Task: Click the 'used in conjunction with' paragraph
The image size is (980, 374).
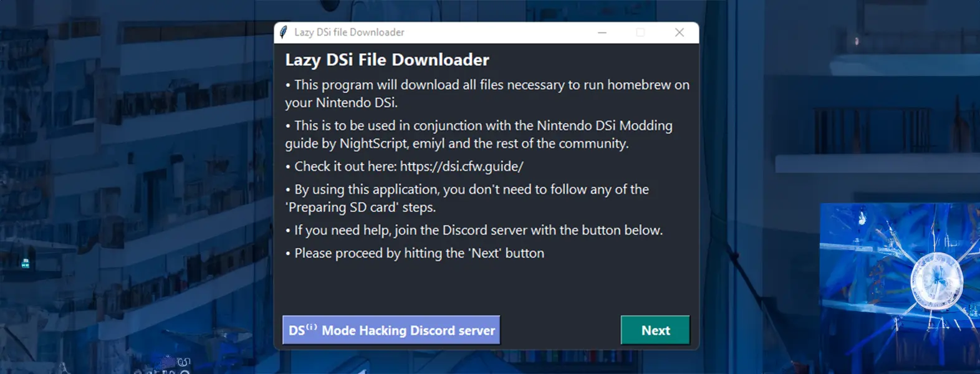Action: (x=479, y=134)
